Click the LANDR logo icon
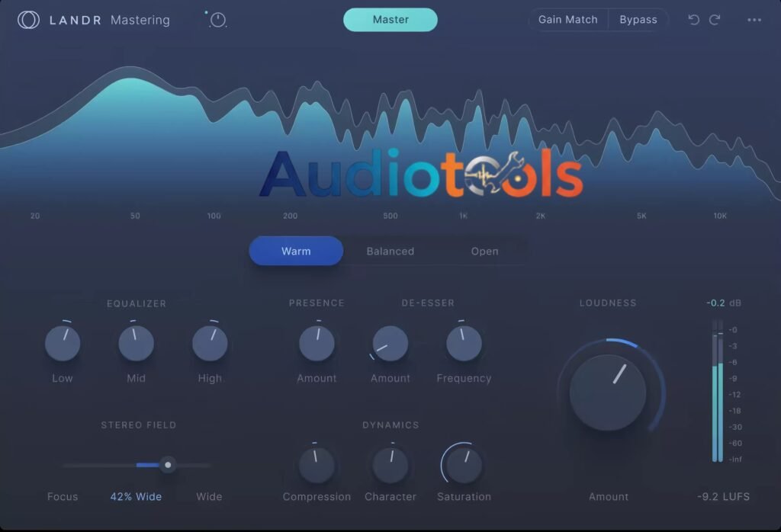Screen dimensions: 781x532 click(28, 20)
